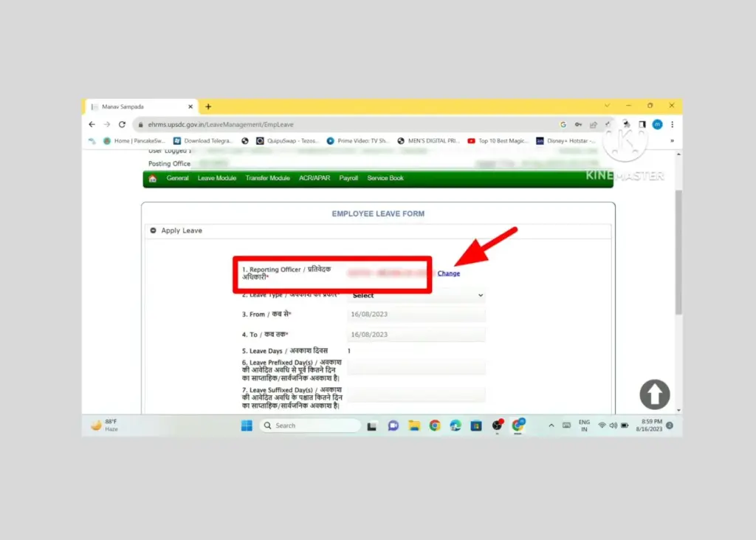Click the Leave Suffixed Day(s) field
756x540 pixels.
[x=416, y=396]
